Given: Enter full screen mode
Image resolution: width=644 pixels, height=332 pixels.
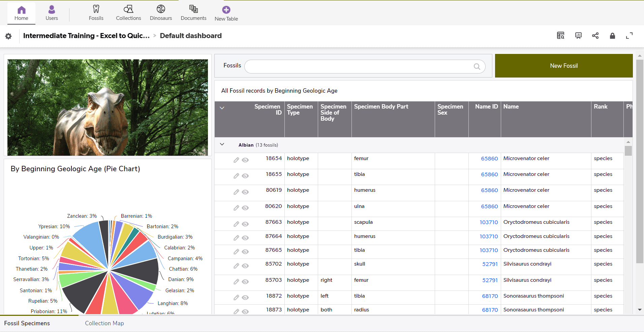Looking at the screenshot, I should pos(629,36).
